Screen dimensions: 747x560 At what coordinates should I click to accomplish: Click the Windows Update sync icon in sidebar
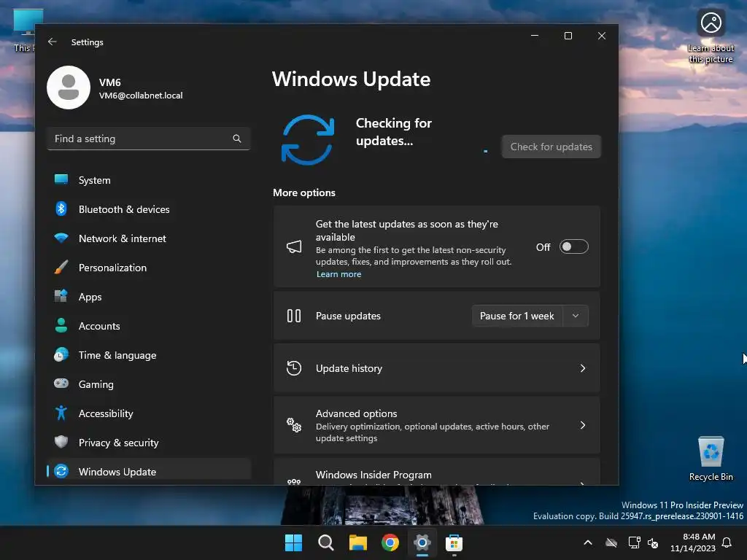(x=61, y=471)
